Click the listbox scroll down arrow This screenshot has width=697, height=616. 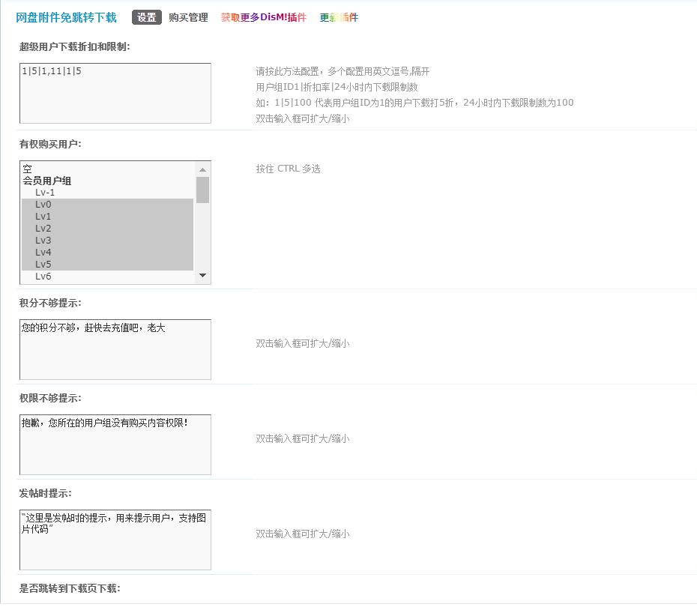[x=202, y=276]
